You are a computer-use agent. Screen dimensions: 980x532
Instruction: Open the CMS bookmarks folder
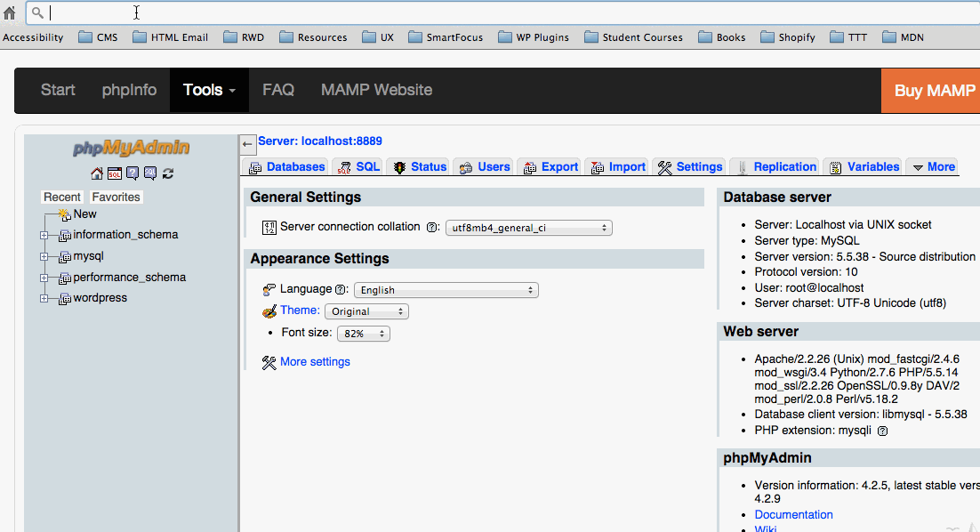98,37
